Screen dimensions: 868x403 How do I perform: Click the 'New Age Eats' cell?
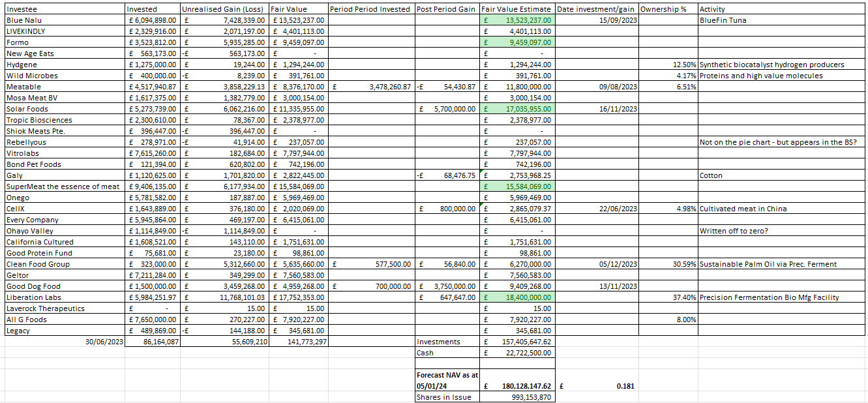[x=65, y=53]
